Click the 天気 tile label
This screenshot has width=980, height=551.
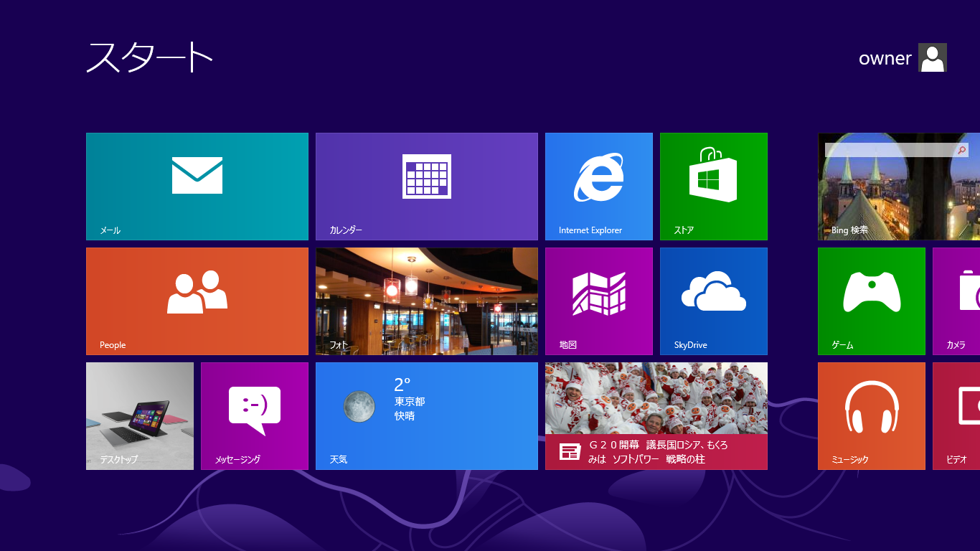click(x=339, y=459)
